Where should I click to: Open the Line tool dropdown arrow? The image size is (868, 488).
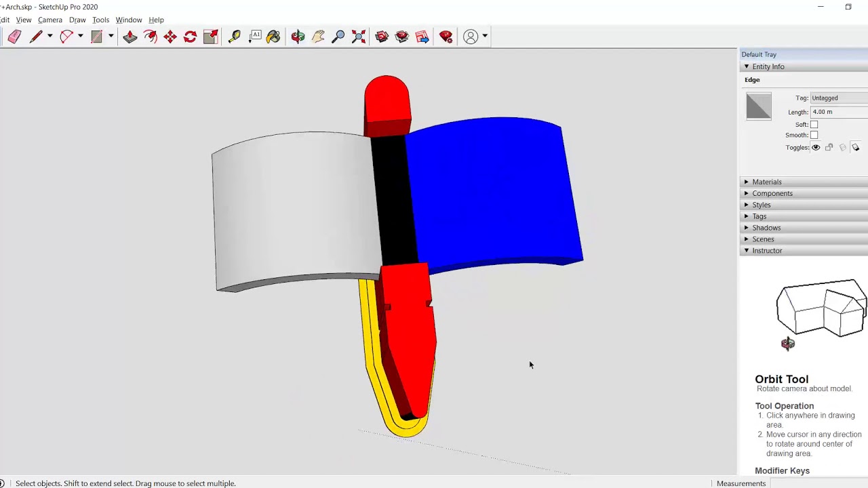tap(50, 37)
